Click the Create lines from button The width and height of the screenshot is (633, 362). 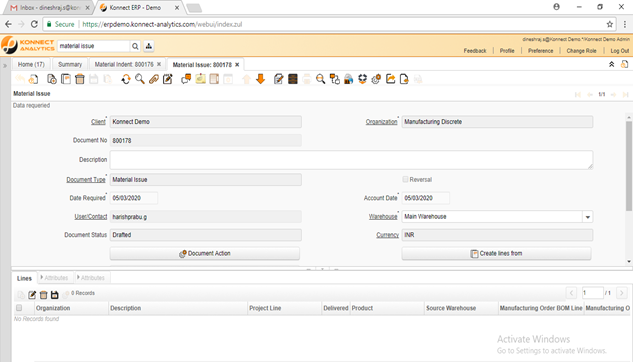click(x=497, y=253)
